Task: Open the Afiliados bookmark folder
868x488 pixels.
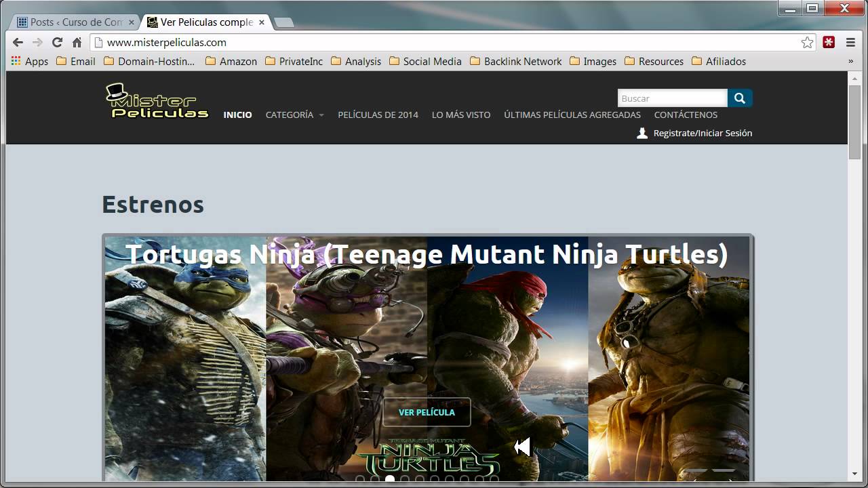Action: coord(719,61)
